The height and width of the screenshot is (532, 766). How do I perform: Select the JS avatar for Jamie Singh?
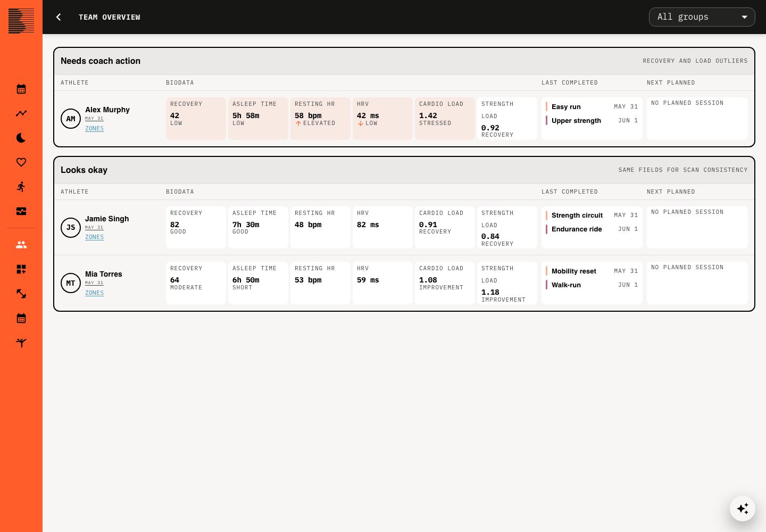pos(71,227)
